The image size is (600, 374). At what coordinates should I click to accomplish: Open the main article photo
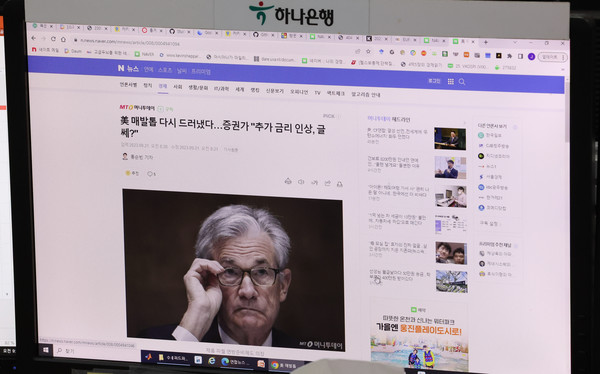[233, 269]
